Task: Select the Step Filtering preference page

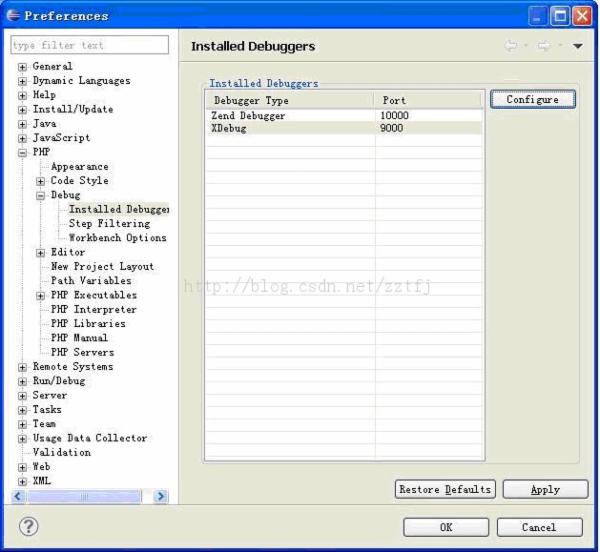Action: tap(110, 224)
